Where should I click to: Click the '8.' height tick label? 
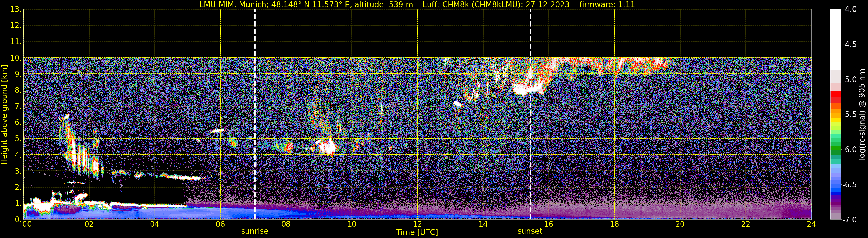click(x=18, y=90)
